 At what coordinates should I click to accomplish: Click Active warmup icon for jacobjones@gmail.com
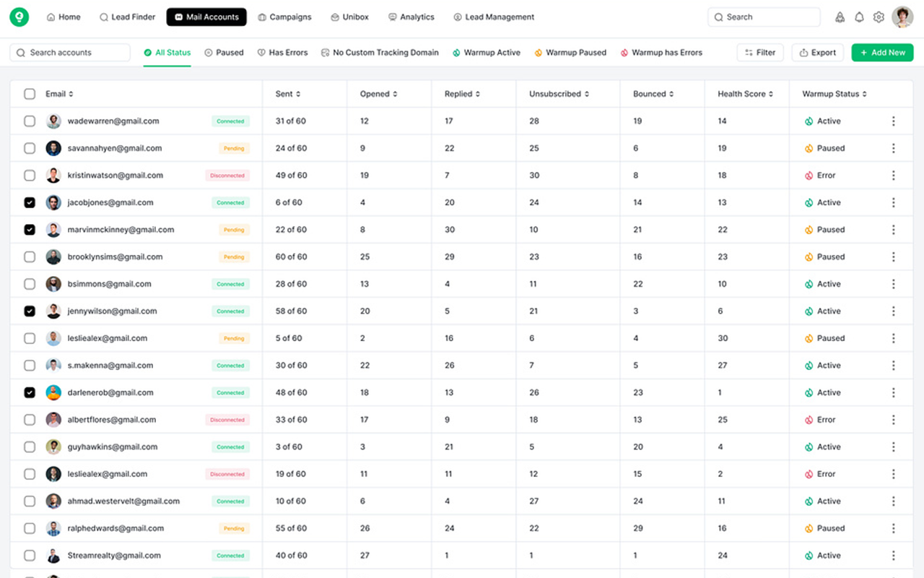[x=809, y=203]
